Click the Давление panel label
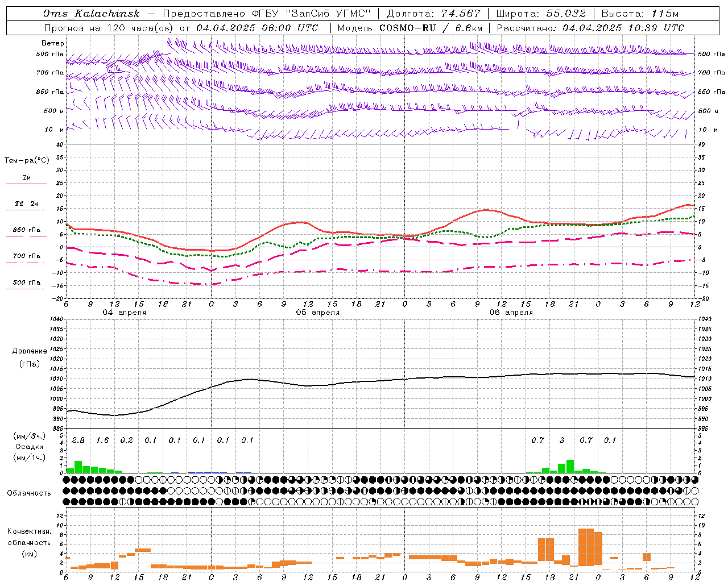 pyautogui.click(x=30, y=351)
